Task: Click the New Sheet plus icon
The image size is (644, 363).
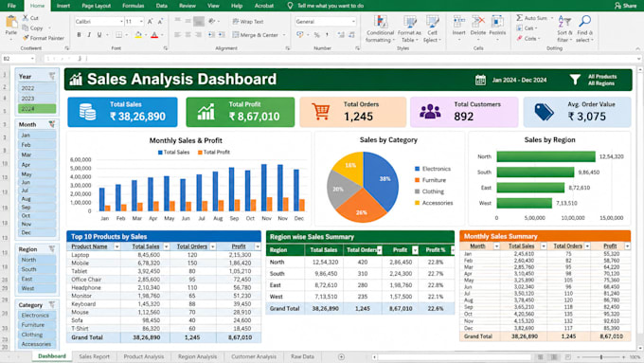Action: coord(341,356)
